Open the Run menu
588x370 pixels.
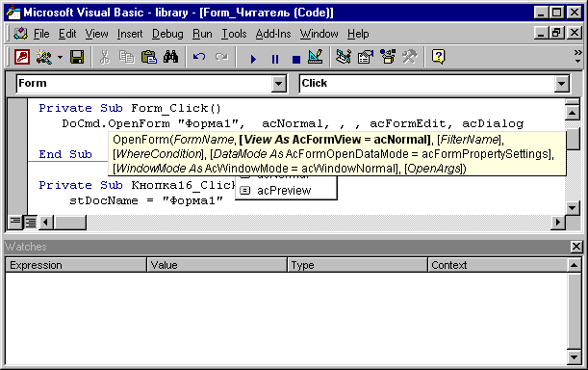(x=202, y=34)
